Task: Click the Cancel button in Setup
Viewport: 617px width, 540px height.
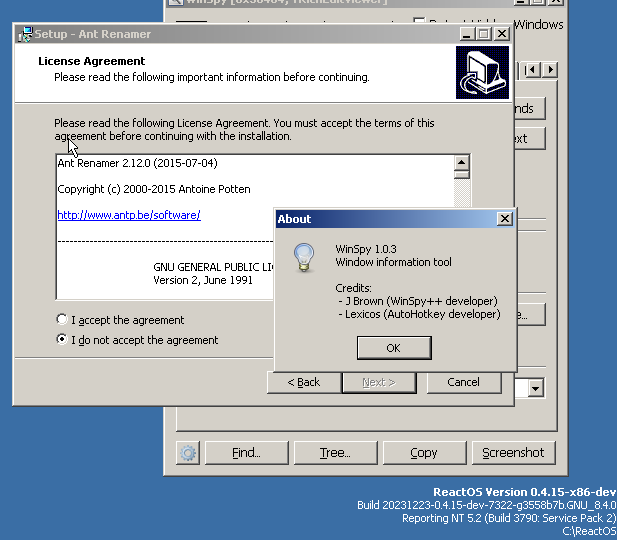Action: click(x=464, y=382)
